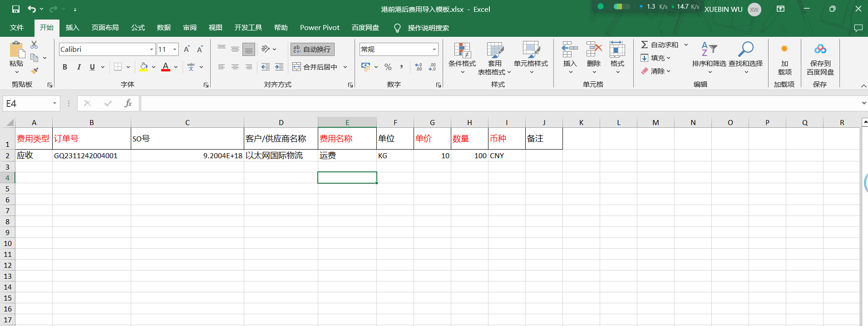Screen dimensions: 868x326
Task: Expand the Name Box dropdown arrow
Action: pyautogui.click(x=54, y=104)
